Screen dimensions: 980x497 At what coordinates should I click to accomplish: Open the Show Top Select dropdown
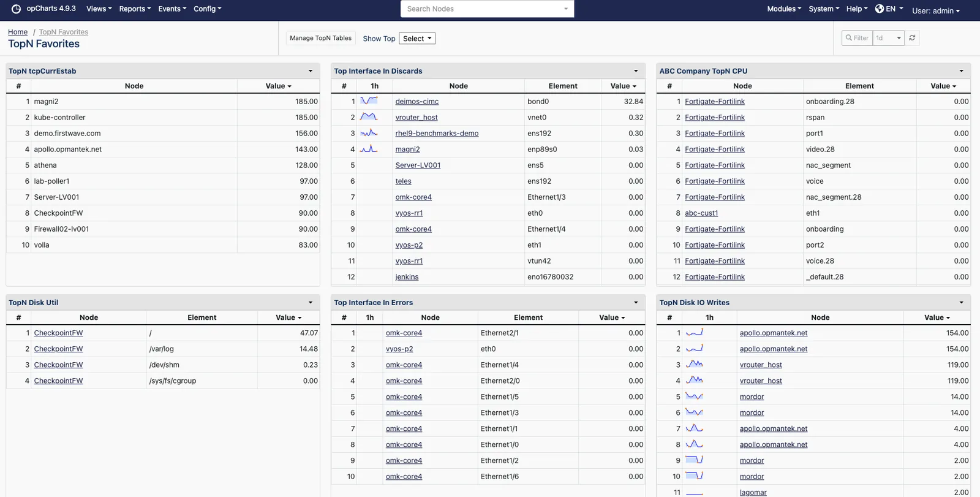click(417, 39)
